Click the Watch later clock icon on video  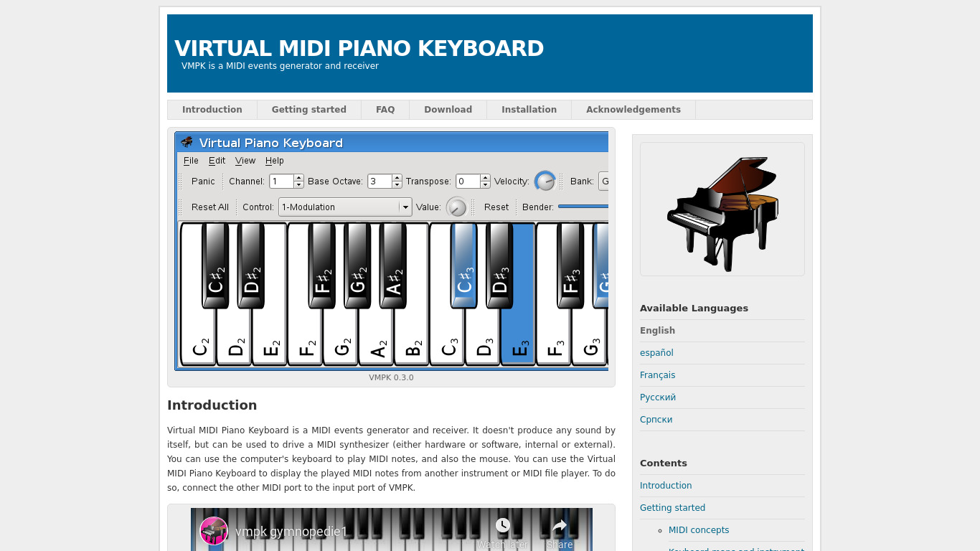(503, 526)
